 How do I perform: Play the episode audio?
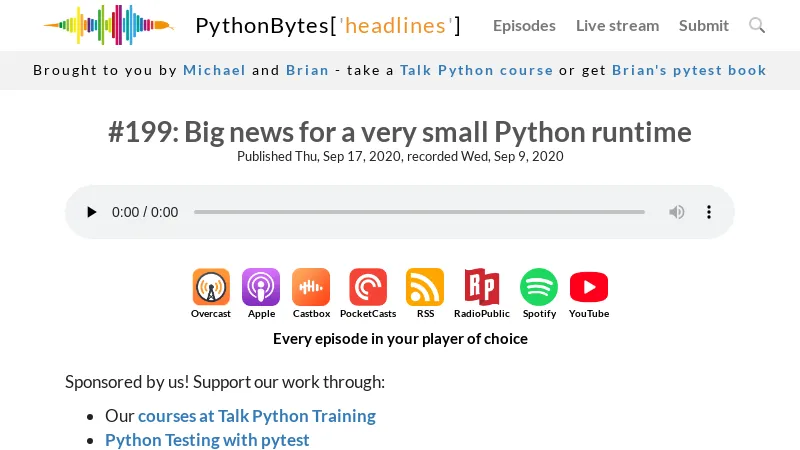point(92,212)
